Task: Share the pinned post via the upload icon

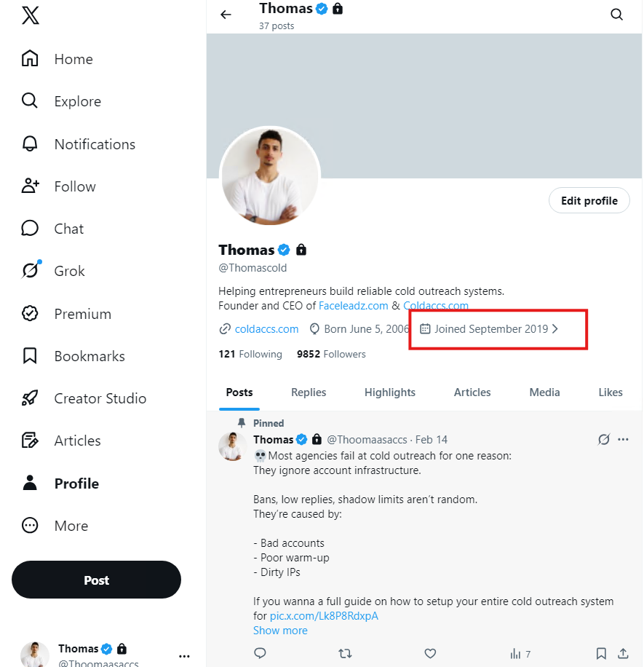Action: click(x=623, y=653)
